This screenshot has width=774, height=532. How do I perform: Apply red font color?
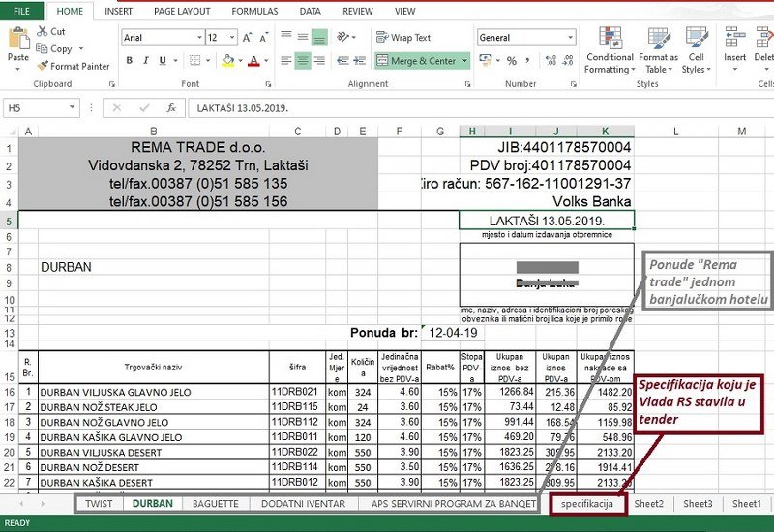pyautogui.click(x=253, y=60)
